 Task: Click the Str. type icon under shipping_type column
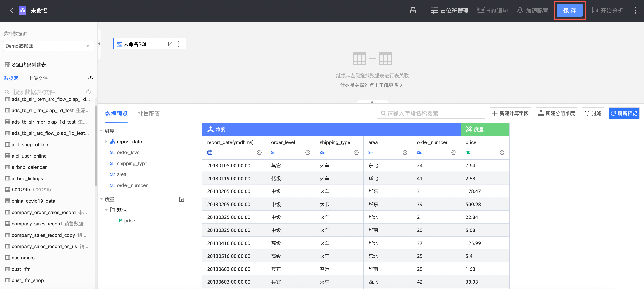(x=322, y=153)
